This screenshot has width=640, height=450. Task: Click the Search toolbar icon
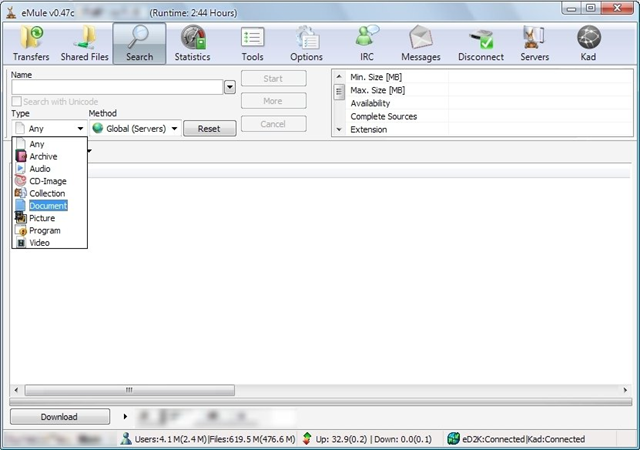(x=140, y=44)
